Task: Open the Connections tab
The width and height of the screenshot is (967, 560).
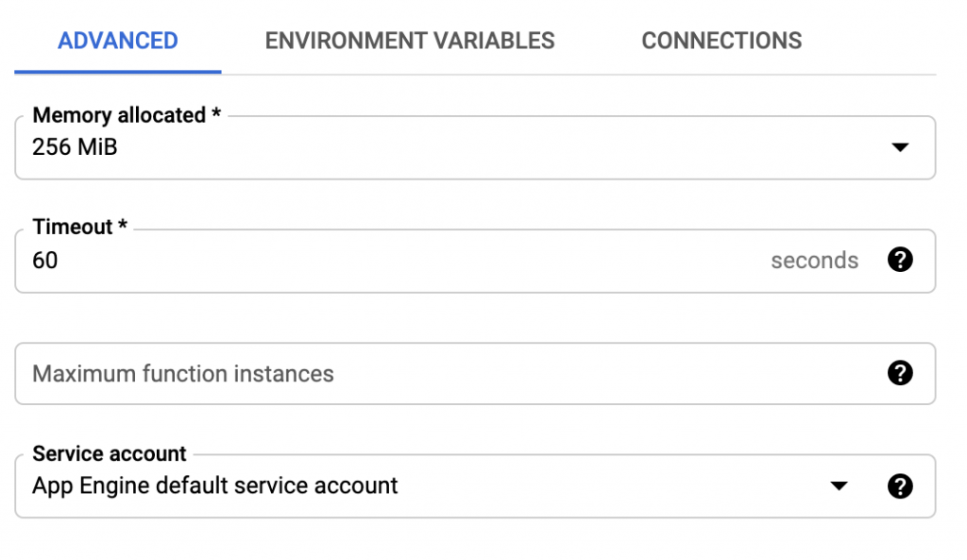Action: (721, 41)
